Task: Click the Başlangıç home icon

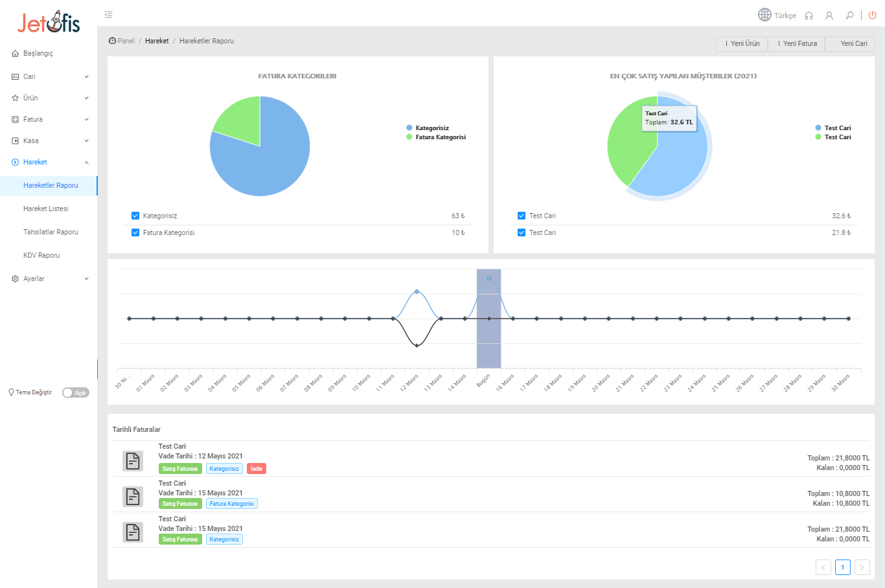Action: coord(15,54)
